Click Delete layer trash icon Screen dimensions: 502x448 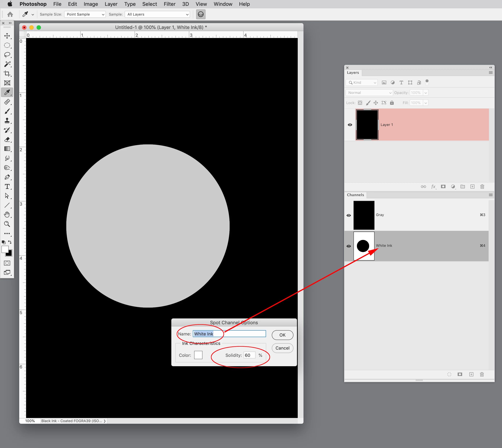tap(482, 187)
